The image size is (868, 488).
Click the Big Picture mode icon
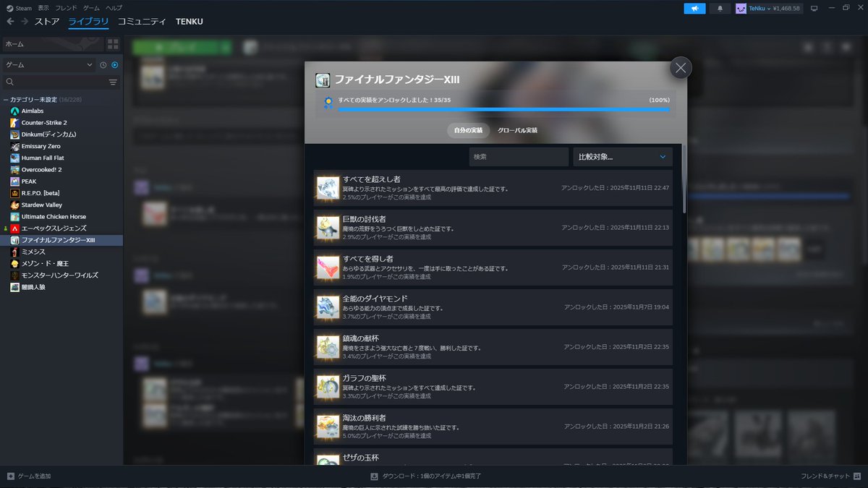pyautogui.click(x=814, y=8)
